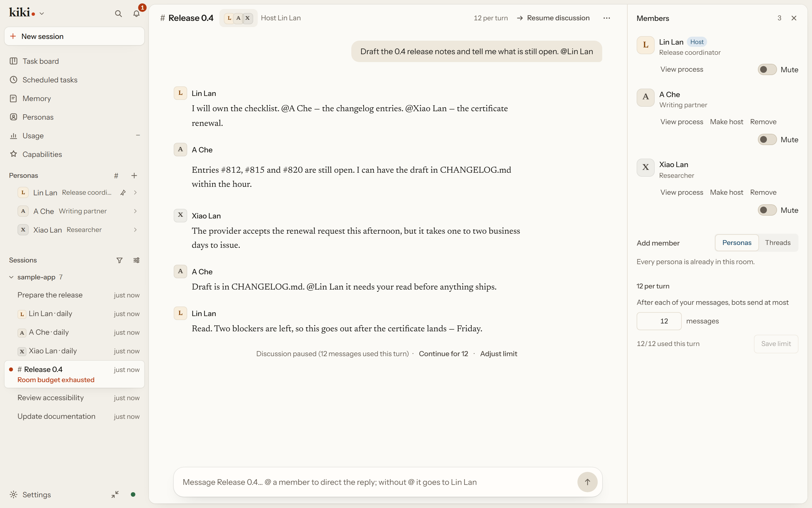This screenshot has width=812, height=508.
Task: Click the Personas nav icon
Action: (x=14, y=117)
